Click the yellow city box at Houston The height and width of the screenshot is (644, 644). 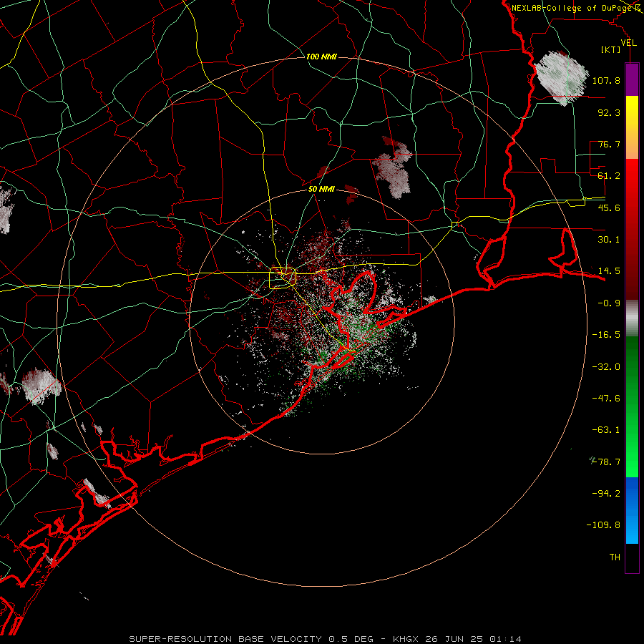point(283,278)
